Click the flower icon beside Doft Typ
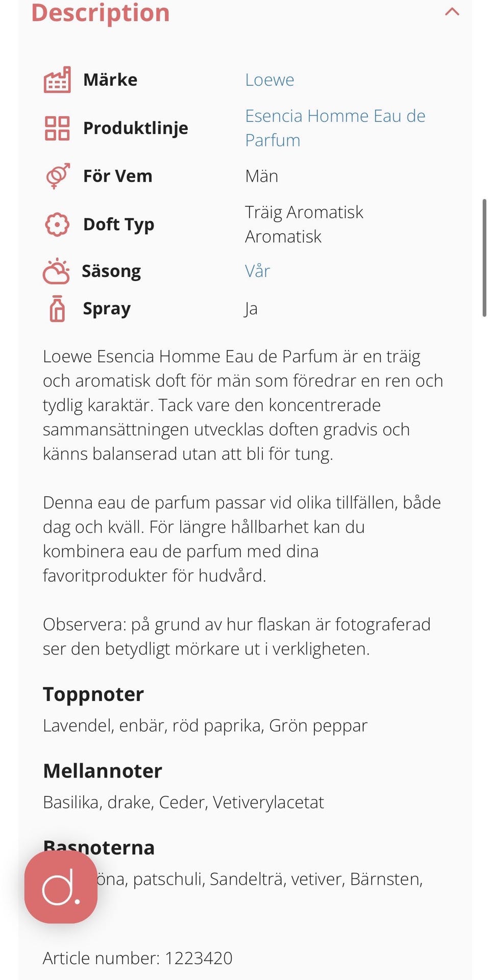Viewport: 490px width, 980px height. point(57,224)
